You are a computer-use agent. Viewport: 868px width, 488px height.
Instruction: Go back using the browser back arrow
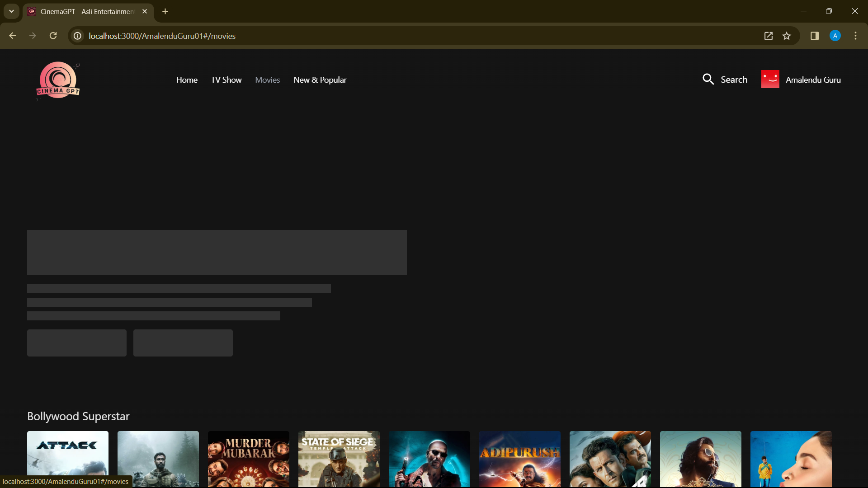click(x=13, y=36)
